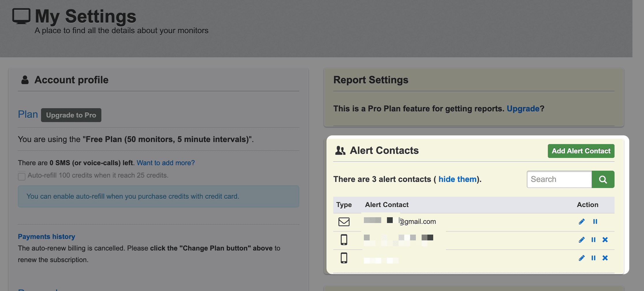Edit the last mobile phone alert contact

coord(581,258)
